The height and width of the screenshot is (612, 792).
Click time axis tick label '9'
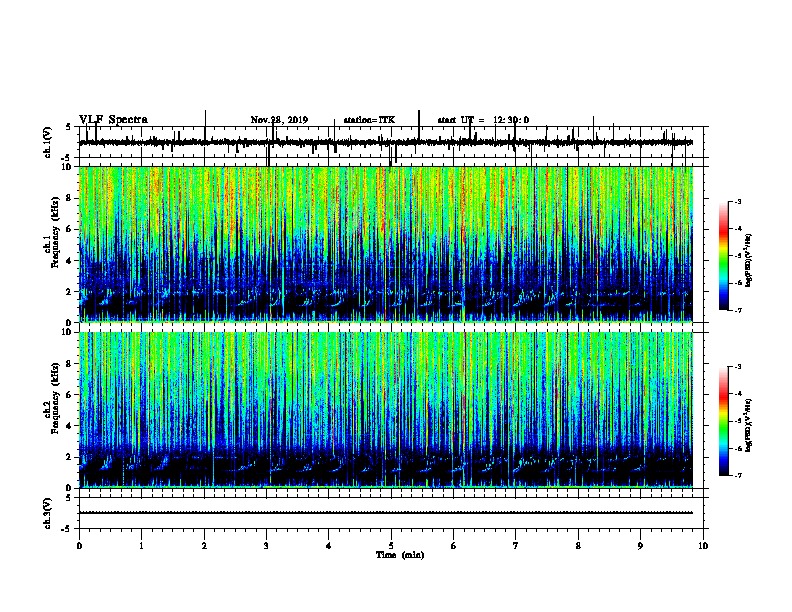pyautogui.click(x=640, y=546)
